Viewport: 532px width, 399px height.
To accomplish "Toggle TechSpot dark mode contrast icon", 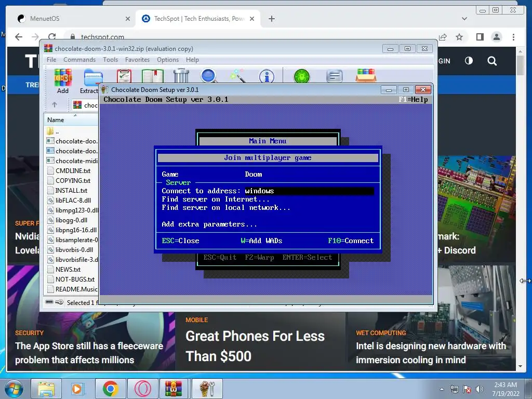I will coord(469,61).
